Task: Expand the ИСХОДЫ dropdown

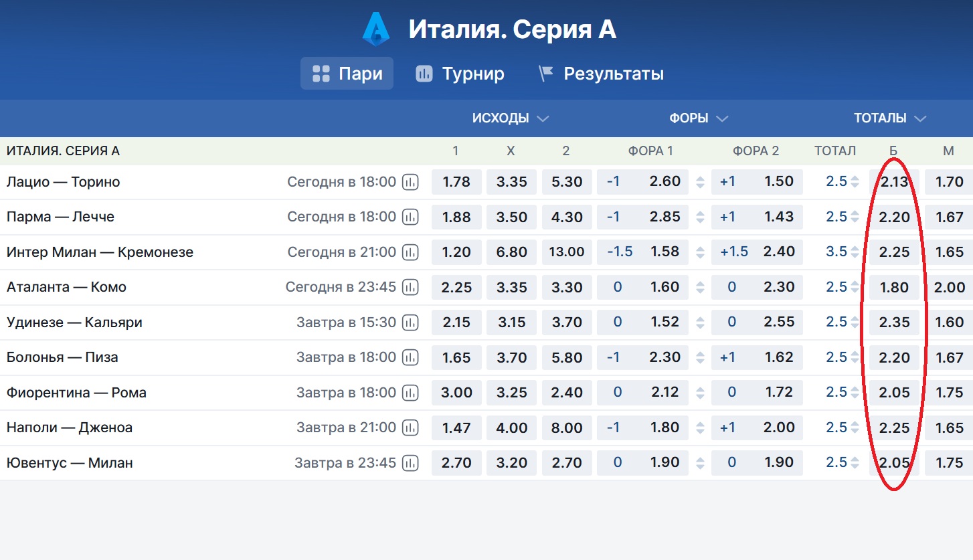Action: pyautogui.click(x=510, y=118)
